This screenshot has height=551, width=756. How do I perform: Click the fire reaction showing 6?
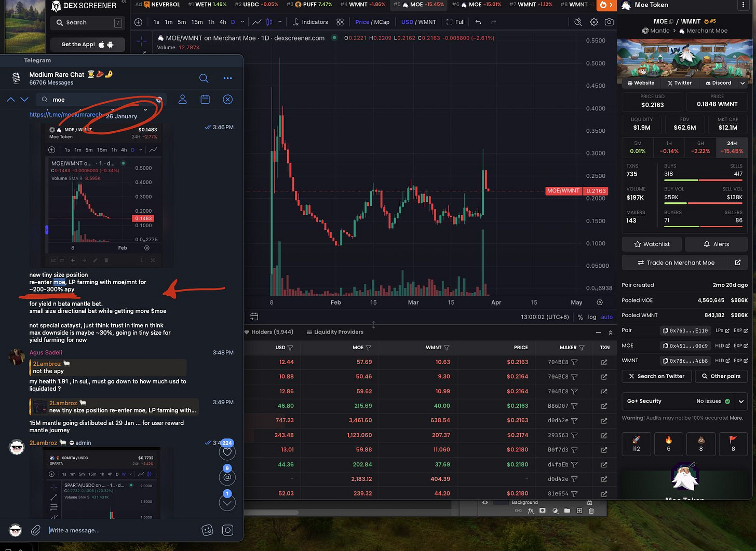point(668,444)
